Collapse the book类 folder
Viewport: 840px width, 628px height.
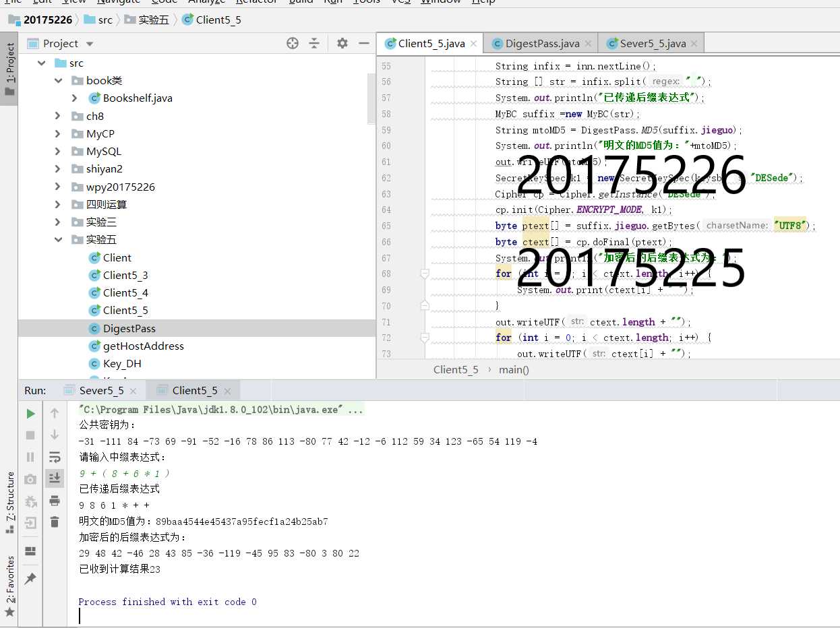(58, 80)
